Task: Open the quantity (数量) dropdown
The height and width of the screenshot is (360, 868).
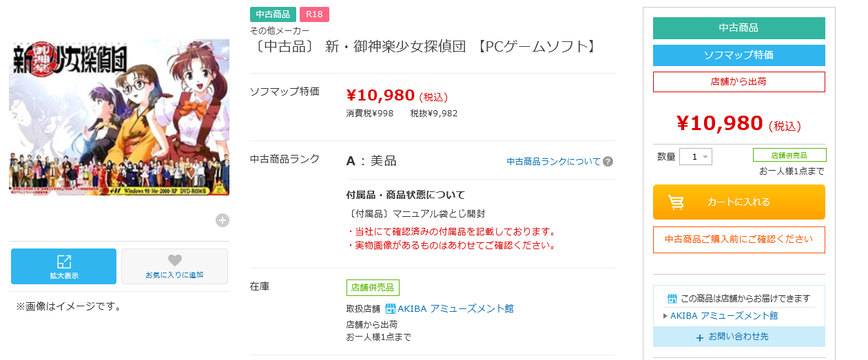Action: [696, 157]
